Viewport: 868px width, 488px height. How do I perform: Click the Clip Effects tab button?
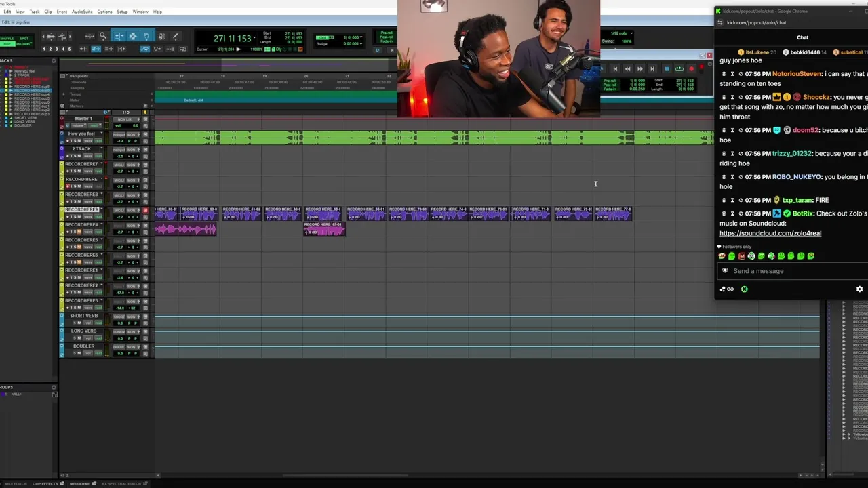click(48, 484)
